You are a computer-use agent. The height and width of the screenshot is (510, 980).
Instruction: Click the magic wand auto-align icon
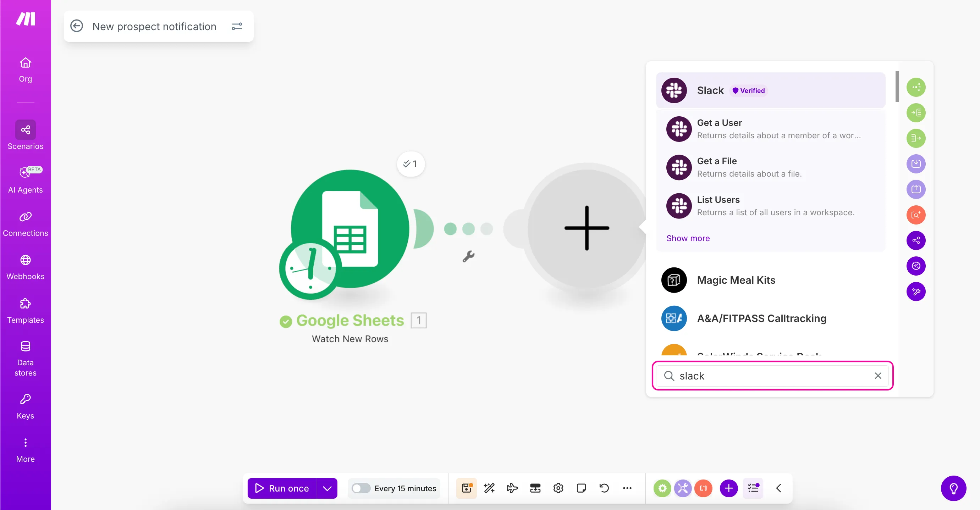click(489, 488)
